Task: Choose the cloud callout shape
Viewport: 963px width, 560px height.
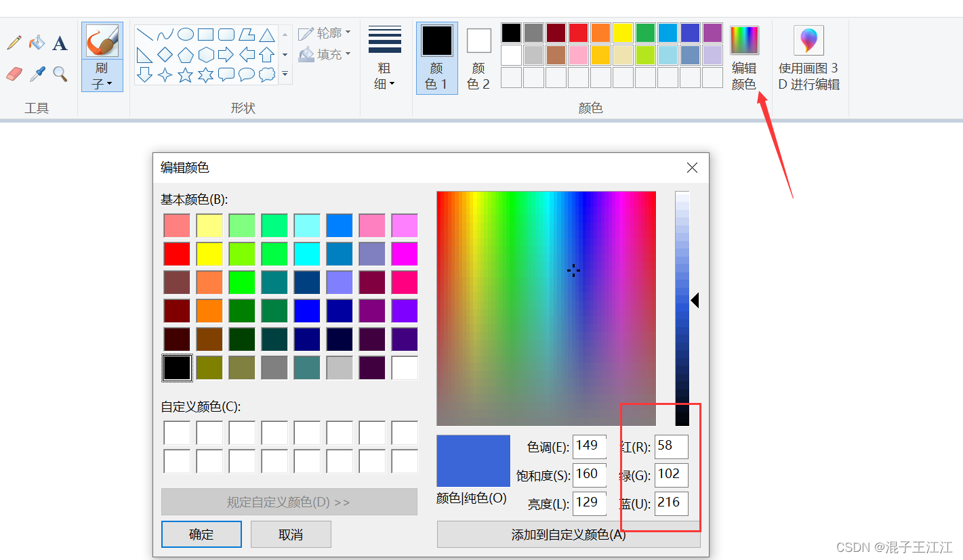Action: pyautogui.click(x=267, y=74)
